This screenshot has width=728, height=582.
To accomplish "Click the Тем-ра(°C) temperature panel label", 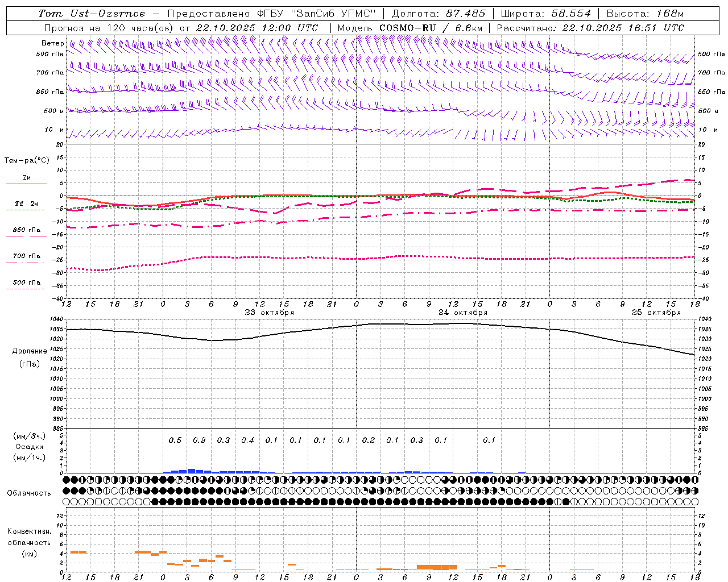I will (27, 160).
